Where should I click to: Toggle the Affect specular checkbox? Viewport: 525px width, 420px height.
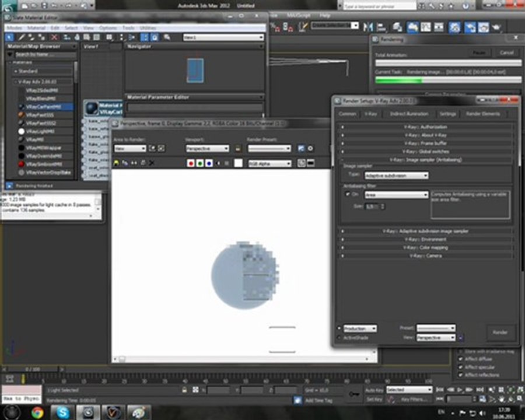pos(461,367)
